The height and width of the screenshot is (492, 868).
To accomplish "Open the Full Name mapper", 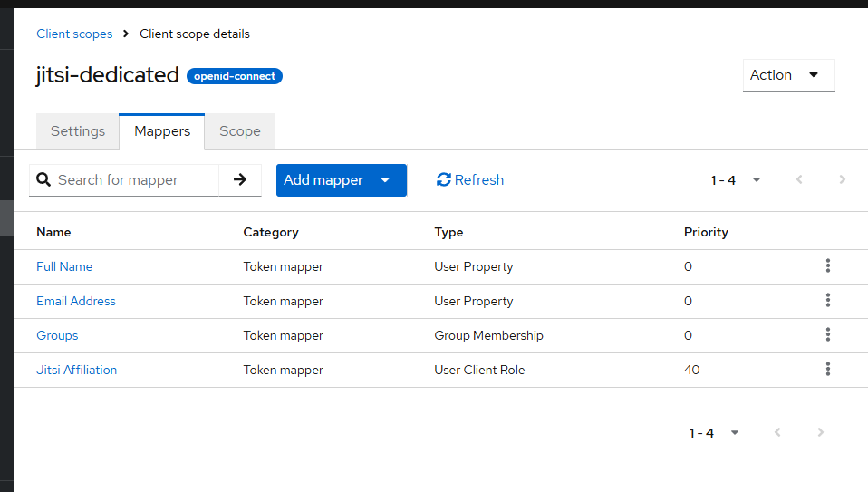I will point(64,266).
